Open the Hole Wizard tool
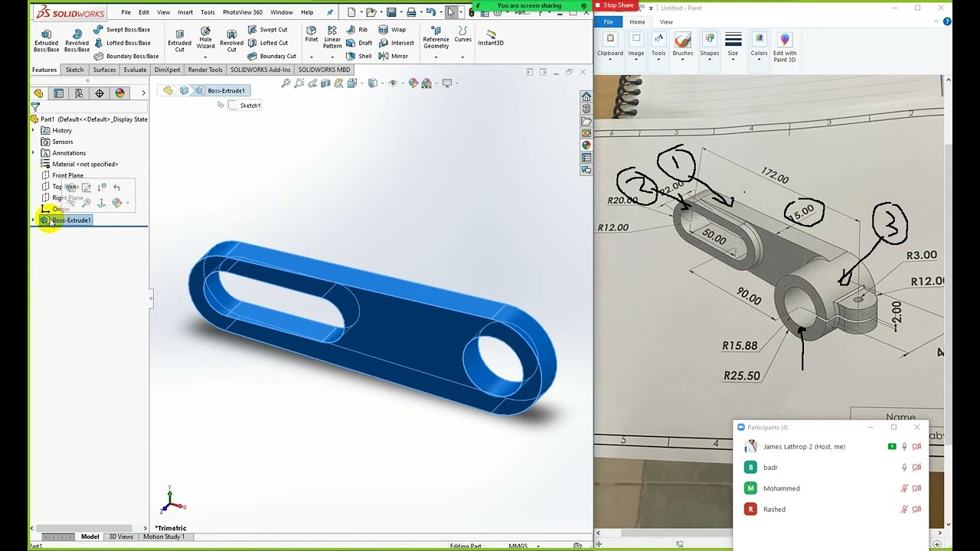This screenshot has width=980, height=551. click(205, 38)
